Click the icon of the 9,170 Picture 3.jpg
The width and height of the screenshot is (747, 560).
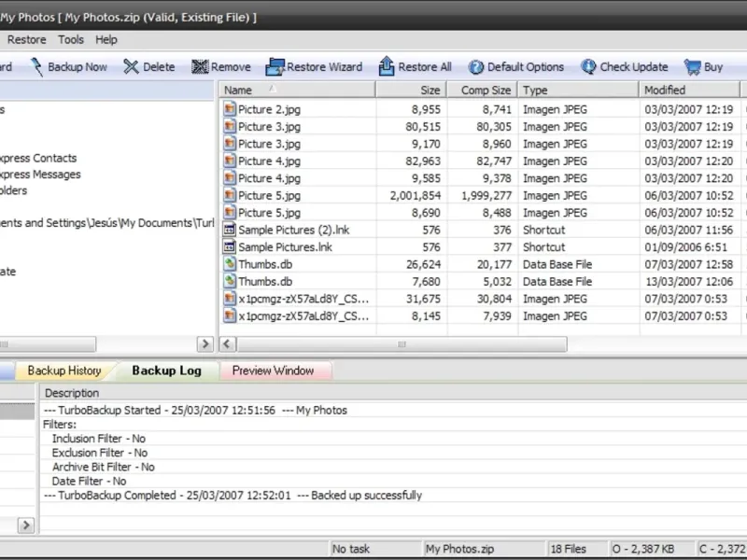230,144
